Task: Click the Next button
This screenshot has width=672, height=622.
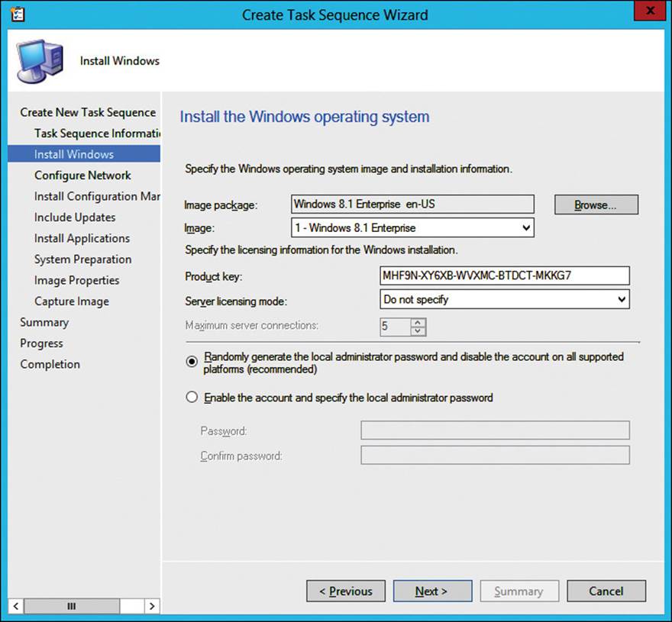Action: click(x=432, y=591)
